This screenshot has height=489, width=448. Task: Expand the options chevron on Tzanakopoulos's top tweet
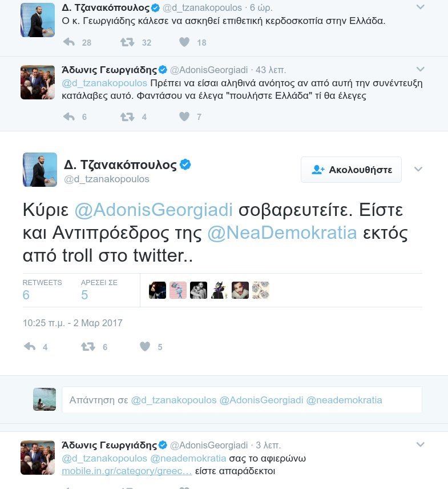421,6
